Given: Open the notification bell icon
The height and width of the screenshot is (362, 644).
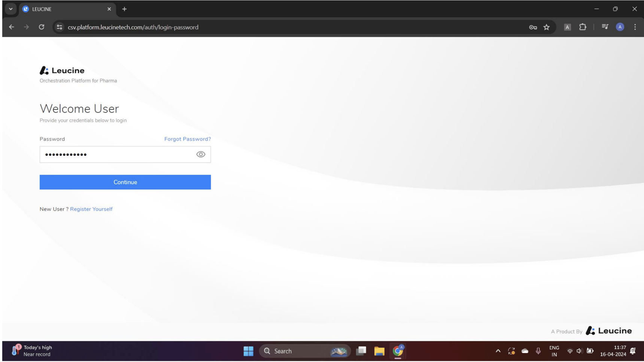Looking at the screenshot, I should pyautogui.click(x=633, y=351).
